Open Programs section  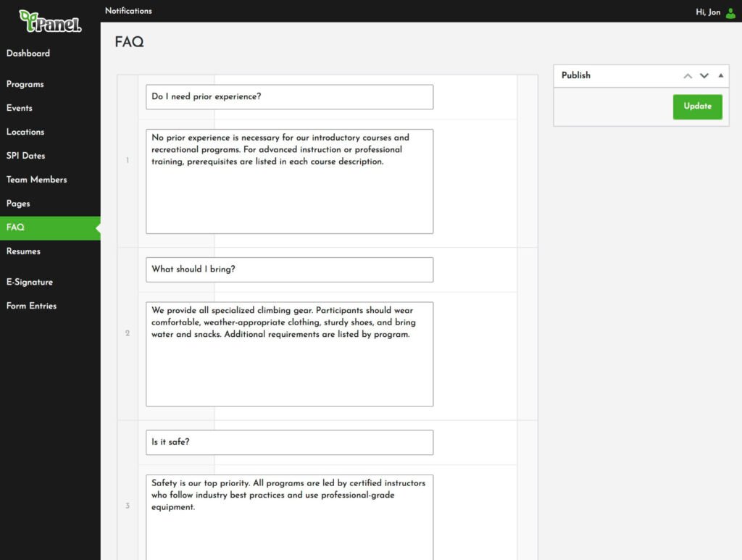[x=25, y=84]
